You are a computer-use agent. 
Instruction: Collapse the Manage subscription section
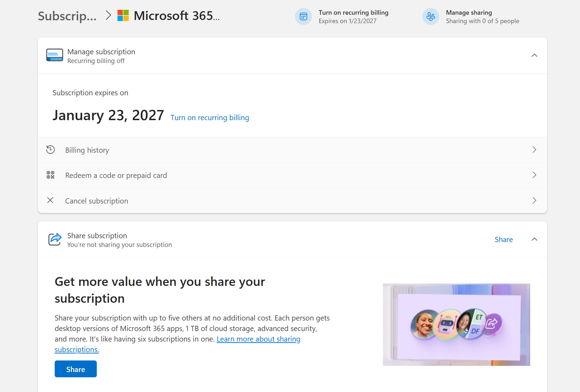pos(534,55)
